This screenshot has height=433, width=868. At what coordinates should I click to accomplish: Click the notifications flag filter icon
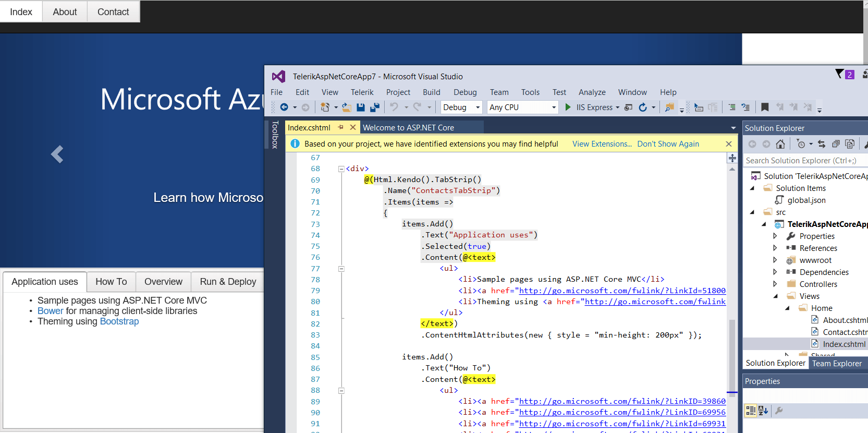pyautogui.click(x=839, y=74)
